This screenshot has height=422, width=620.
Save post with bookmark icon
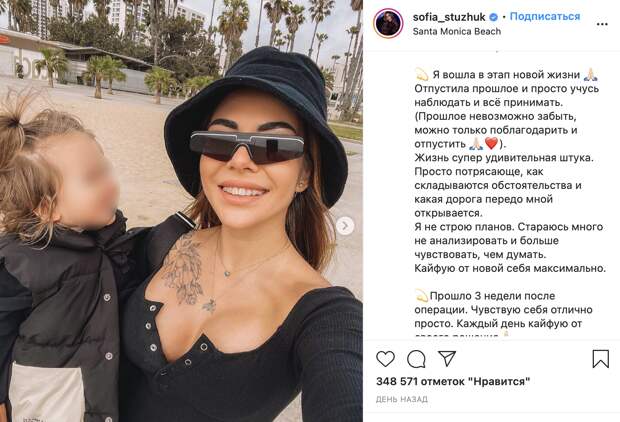pyautogui.click(x=600, y=359)
